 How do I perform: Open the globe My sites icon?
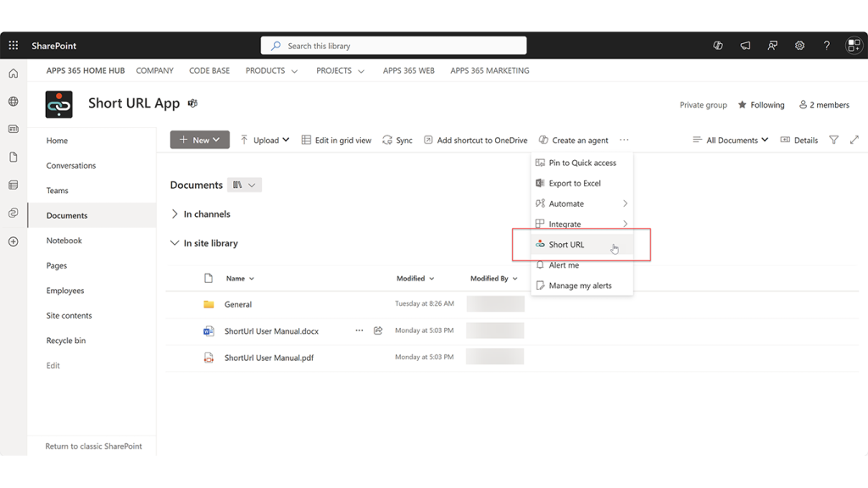(14, 102)
